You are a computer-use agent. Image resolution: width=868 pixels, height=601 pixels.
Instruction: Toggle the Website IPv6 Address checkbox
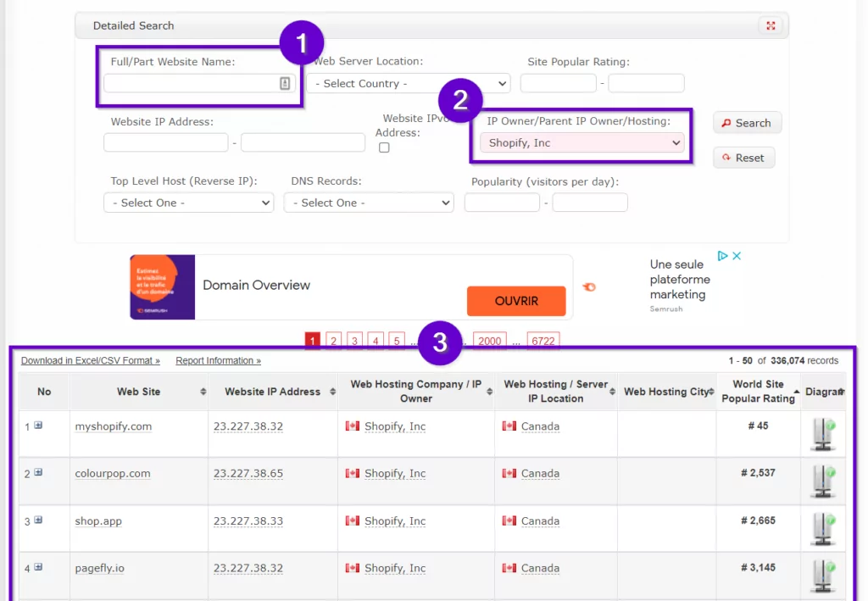[384, 147]
